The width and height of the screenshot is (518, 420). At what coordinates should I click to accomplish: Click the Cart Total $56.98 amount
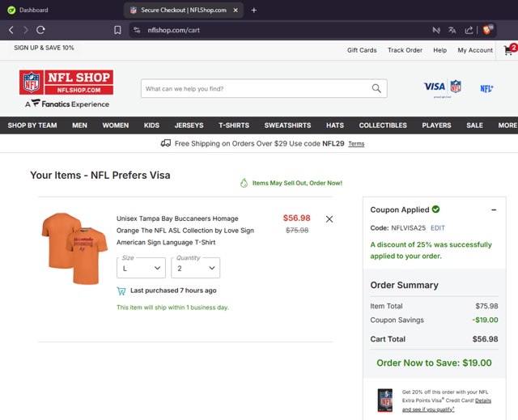[485, 339]
